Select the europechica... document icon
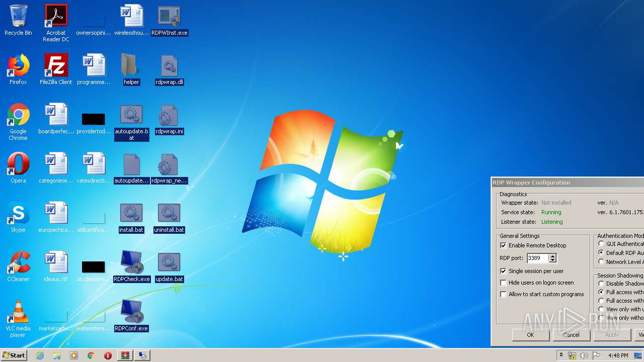Viewport: 644px width, 362px height. pyautogui.click(x=56, y=217)
